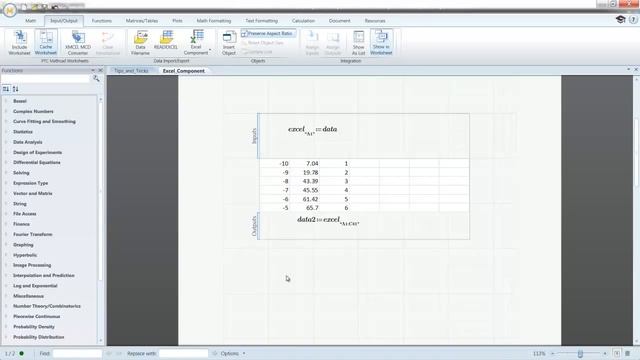Select the Number Theory/Combinatorics category

[x=47, y=306]
